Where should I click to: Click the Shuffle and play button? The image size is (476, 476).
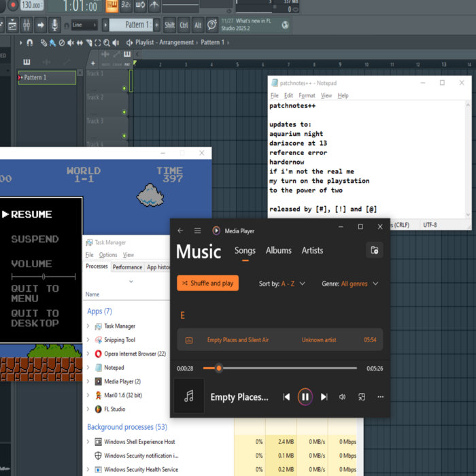point(207,284)
